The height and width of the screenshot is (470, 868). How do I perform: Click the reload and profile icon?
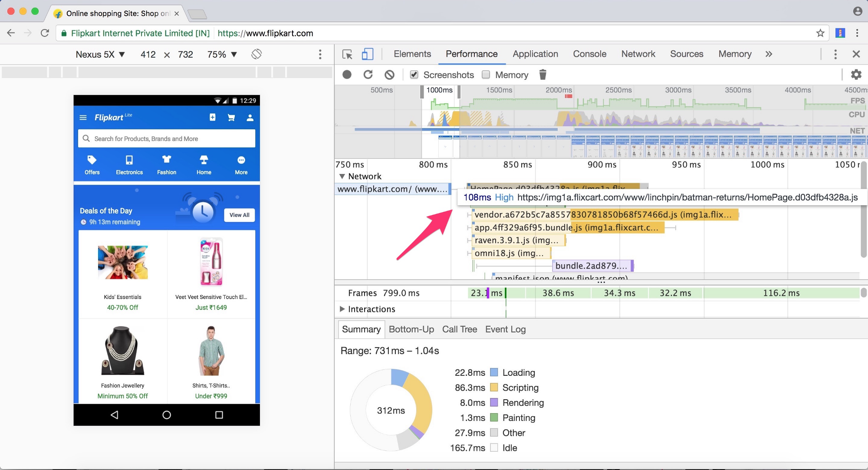(368, 75)
